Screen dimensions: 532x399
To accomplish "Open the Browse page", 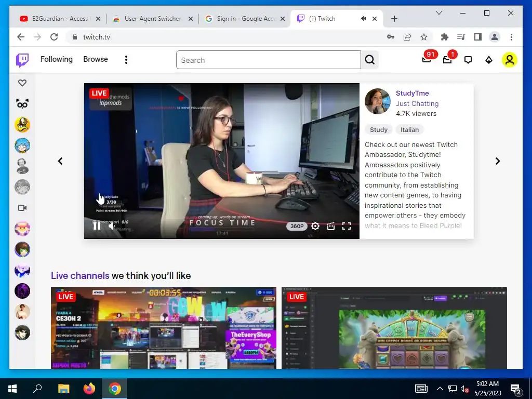I will click(96, 59).
